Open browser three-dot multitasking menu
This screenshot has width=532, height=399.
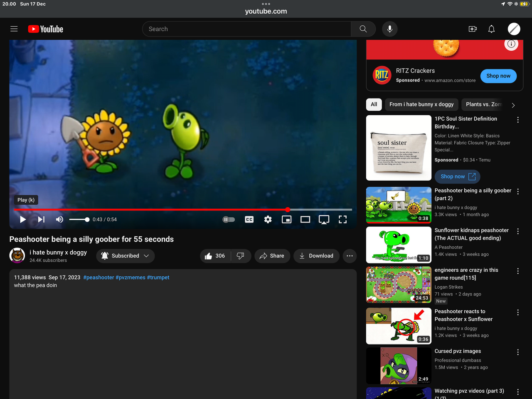tap(266, 4)
